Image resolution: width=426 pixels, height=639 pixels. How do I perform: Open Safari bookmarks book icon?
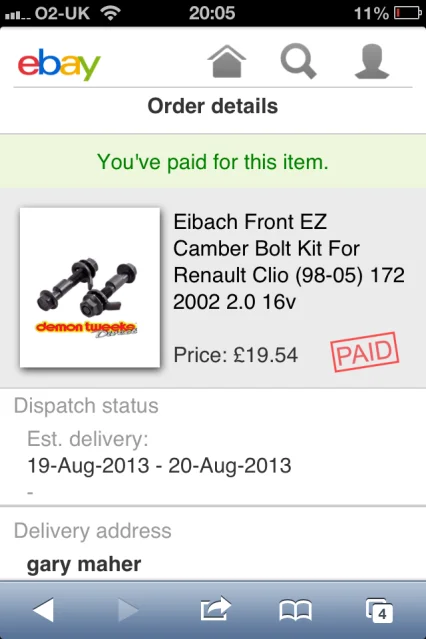(x=296, y=610)
